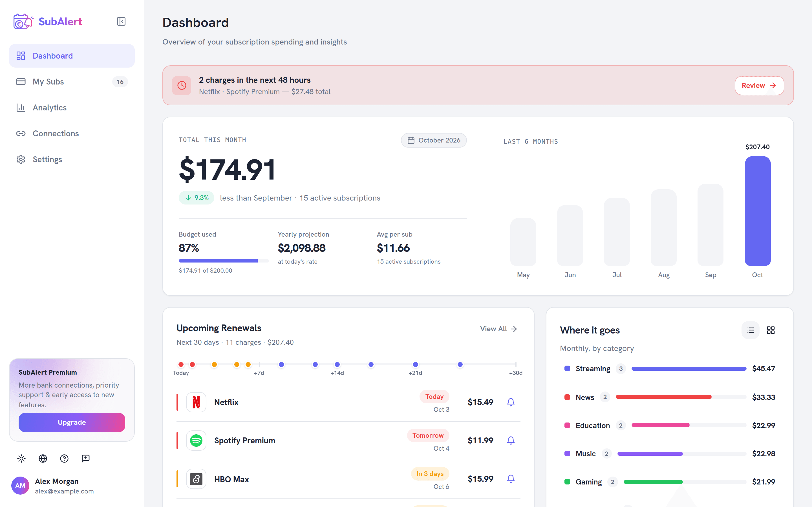This screenshot has height=507, width=812.
Task: Select the +21d marker dot on timeline
Action: click(x=415, y=364)
